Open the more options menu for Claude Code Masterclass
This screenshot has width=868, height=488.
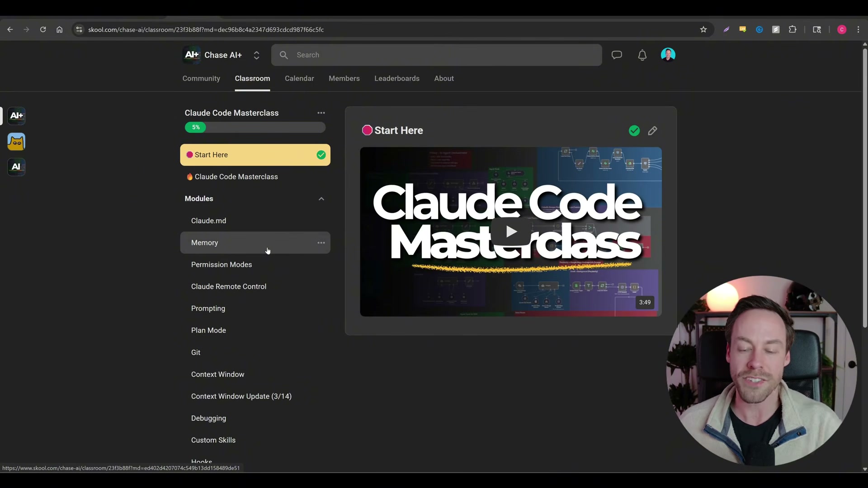(x=321, y=113)
